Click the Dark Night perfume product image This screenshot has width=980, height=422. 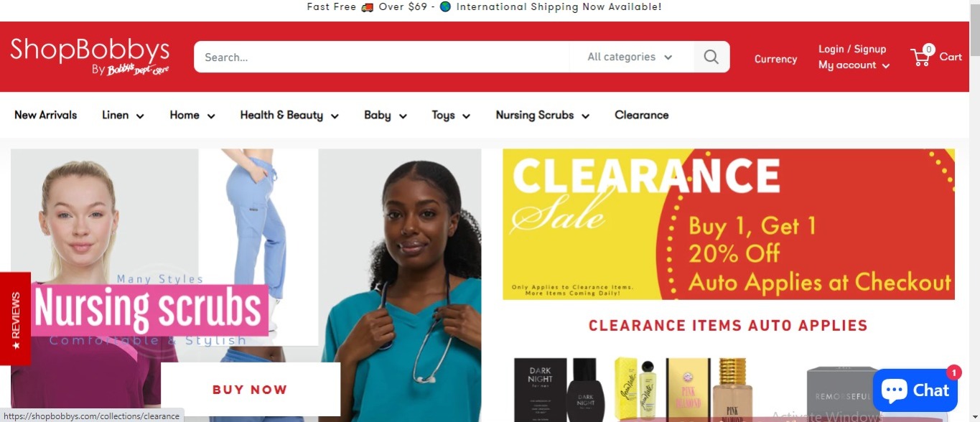pos(559,388)
